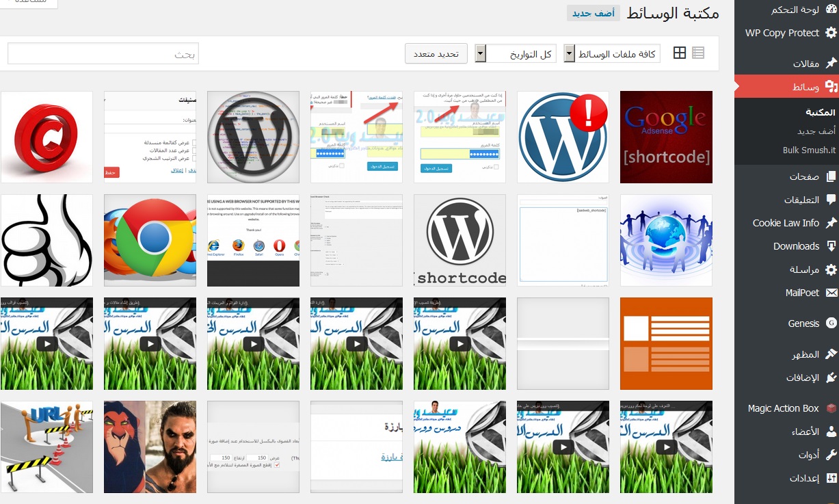Open the كل التواريخ date dropdown
Viewport: 839px width, 504px height.
[x=516, y=53]
